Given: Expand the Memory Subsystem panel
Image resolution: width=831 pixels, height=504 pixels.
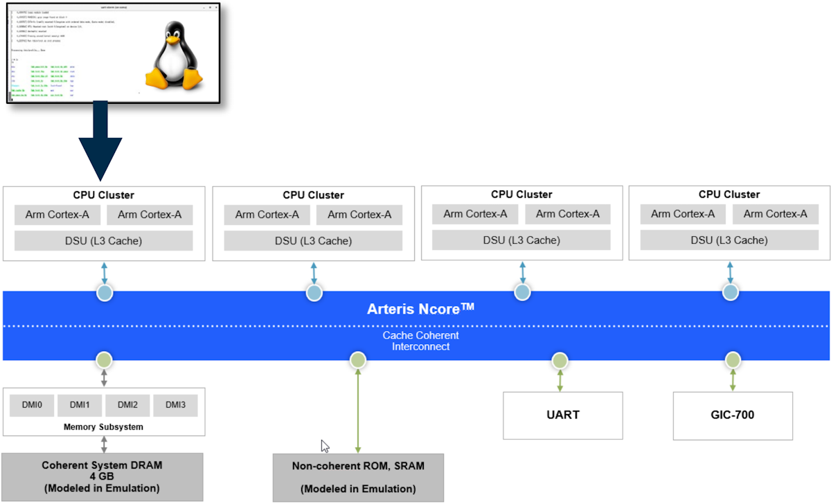Looking at the screenshot, I should 105,426.
